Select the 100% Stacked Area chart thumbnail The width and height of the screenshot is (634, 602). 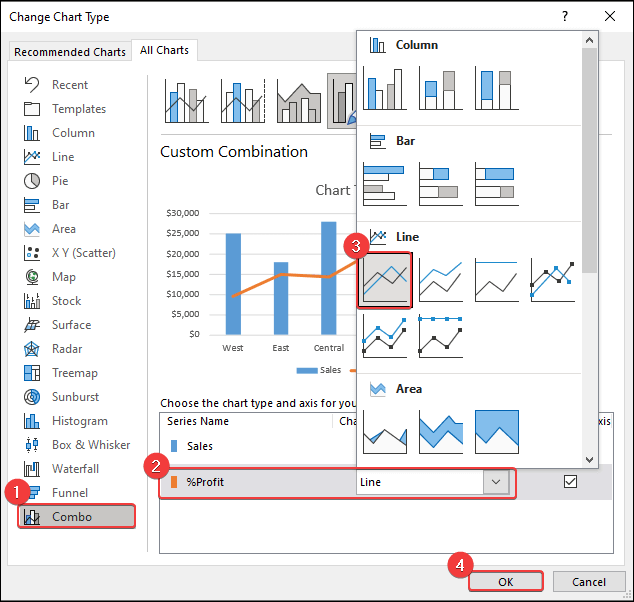click(497, 432)
